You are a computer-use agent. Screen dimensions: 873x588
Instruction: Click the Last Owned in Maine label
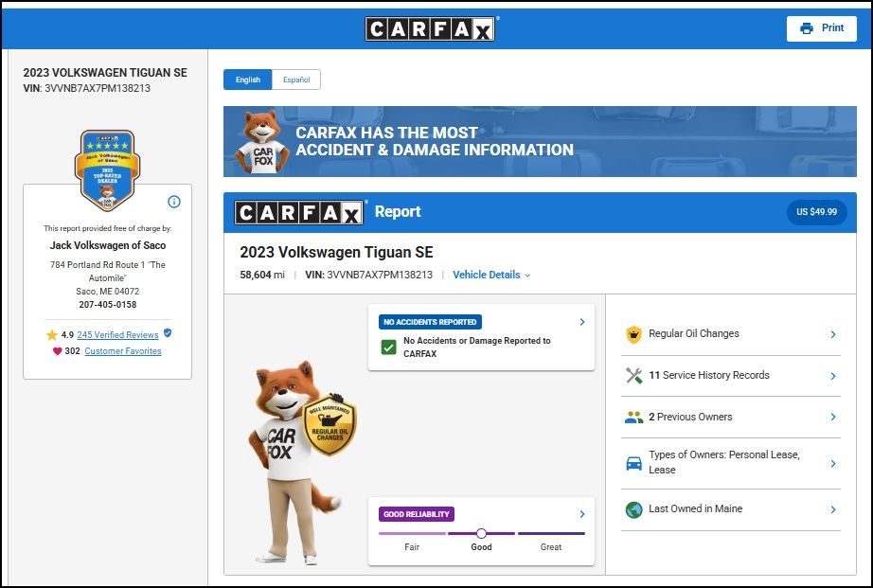pyautogui.click(x=695, y=508)
